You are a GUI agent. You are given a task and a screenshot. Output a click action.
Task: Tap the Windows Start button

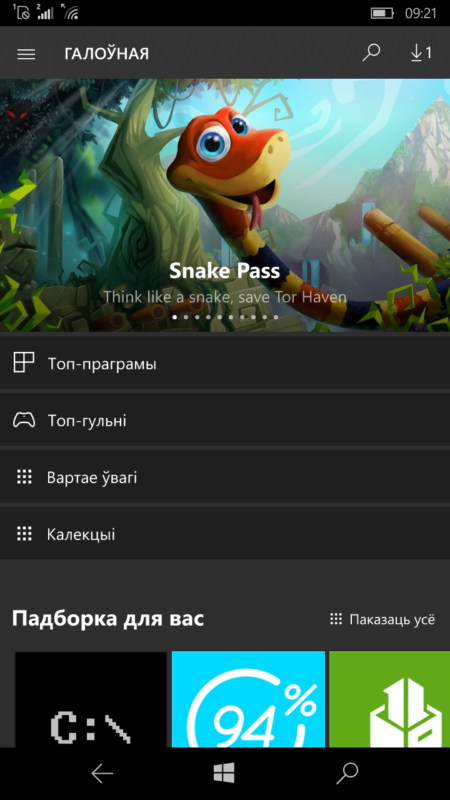[224, 773]
